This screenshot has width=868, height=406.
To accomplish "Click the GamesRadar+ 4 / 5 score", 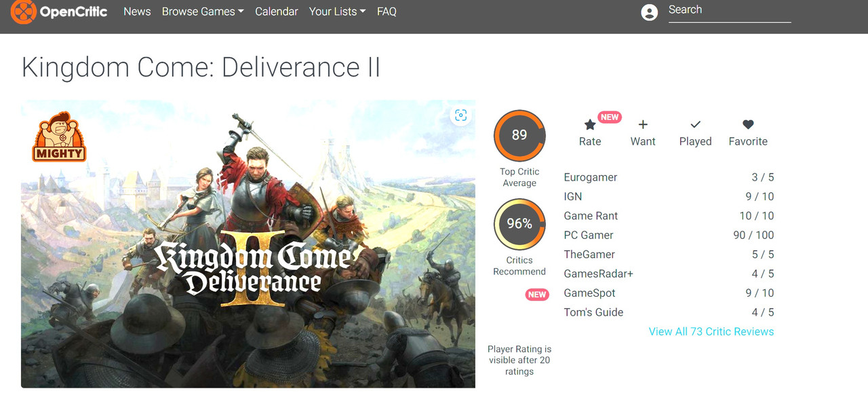I will point(763,274).
